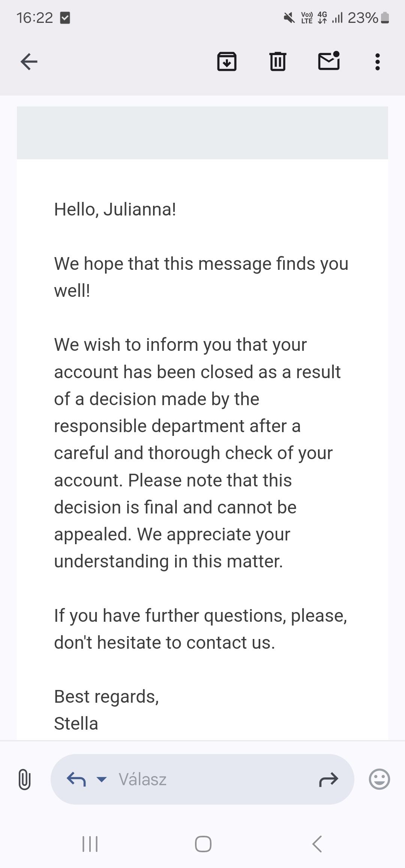Screen dimensions: 405x868
Task: Open the three-dot more options menu
Action: tap(378, 62)
